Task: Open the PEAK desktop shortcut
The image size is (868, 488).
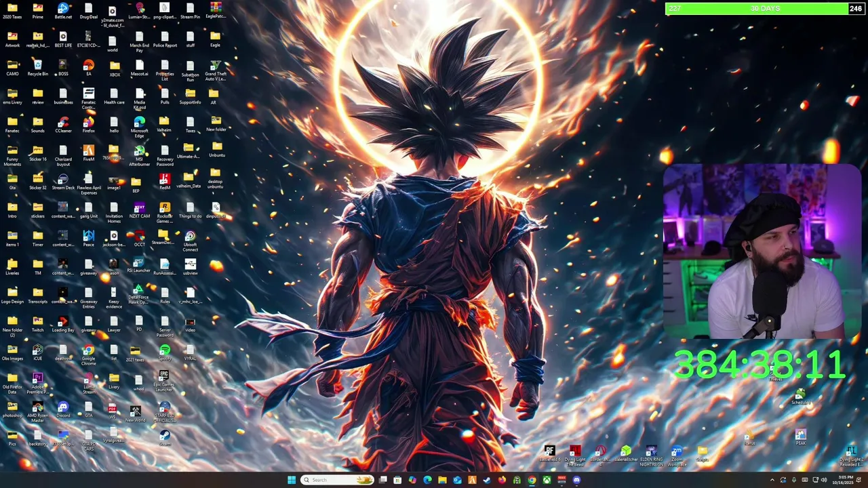Action: click(x=801, y=437)
